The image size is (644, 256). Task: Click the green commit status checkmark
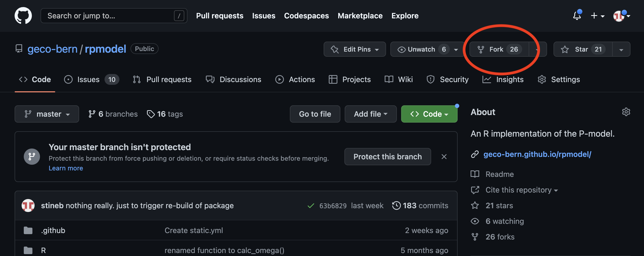311,206
